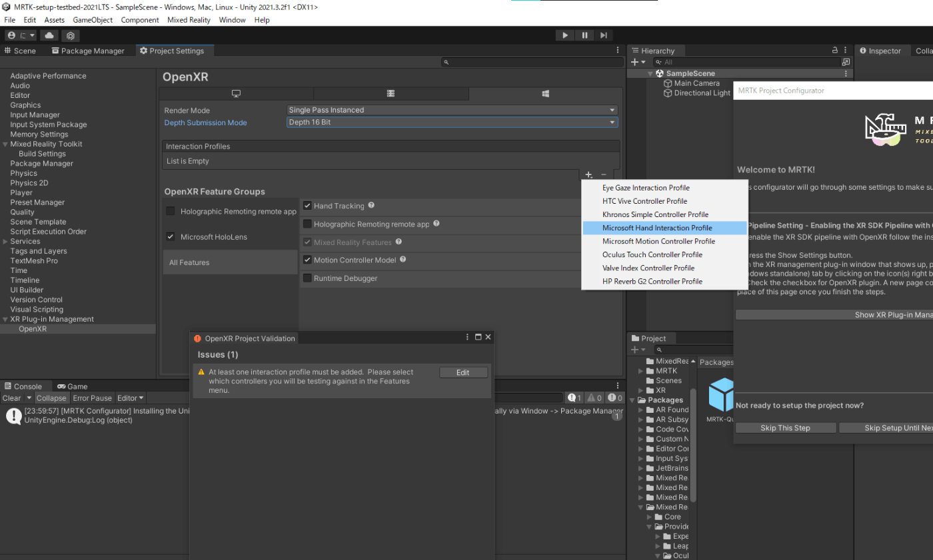Click the account icon in the toolbar
933x560 pixels.
coord(20,35)
